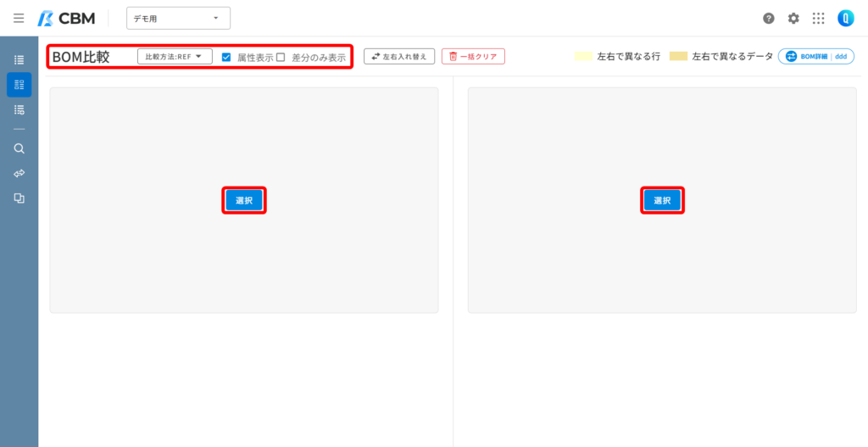This screenshot has height=447, width=868.
Task: Click the 左右入れ替え button
Action: [x=399, y=57]
